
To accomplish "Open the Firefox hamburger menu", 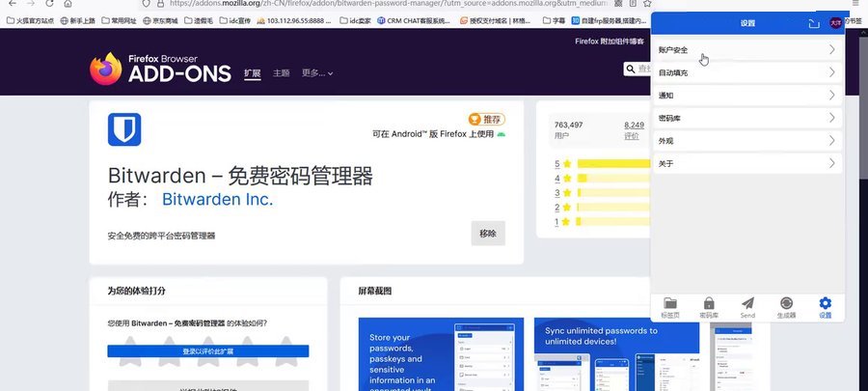I will coord(855,3).
